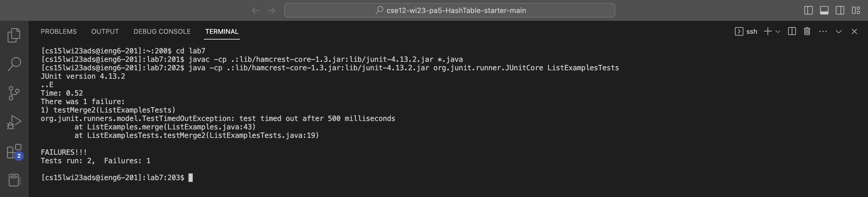Open the Source Control view
Viewport: 868px width, 197px height.
point(14,93)
